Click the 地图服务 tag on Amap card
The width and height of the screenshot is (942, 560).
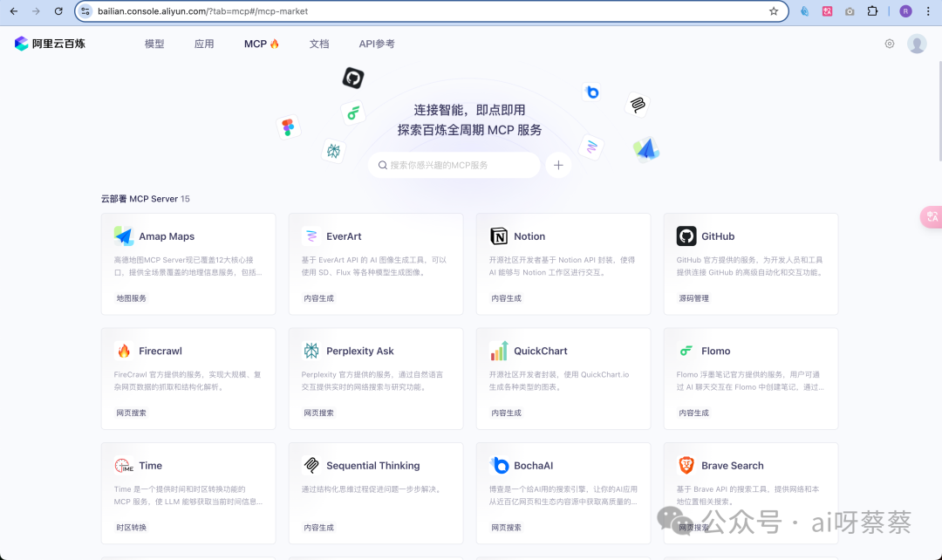click(132, 298)
